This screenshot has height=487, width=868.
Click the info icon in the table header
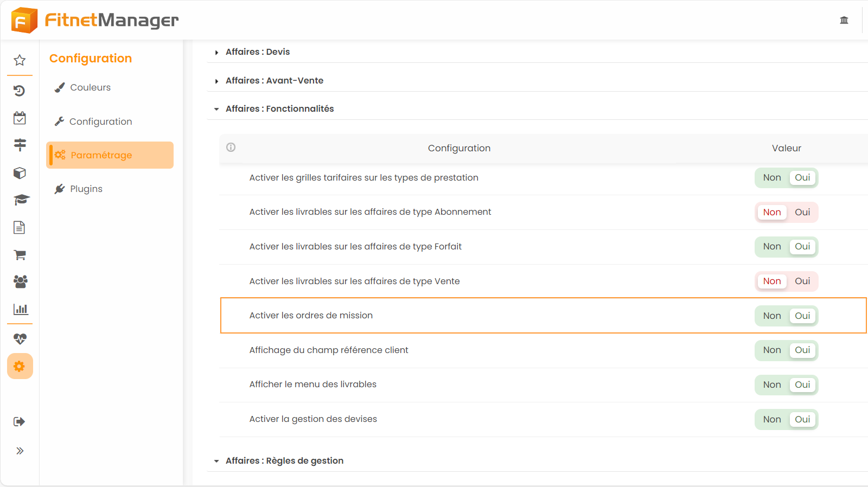[231, 148]
